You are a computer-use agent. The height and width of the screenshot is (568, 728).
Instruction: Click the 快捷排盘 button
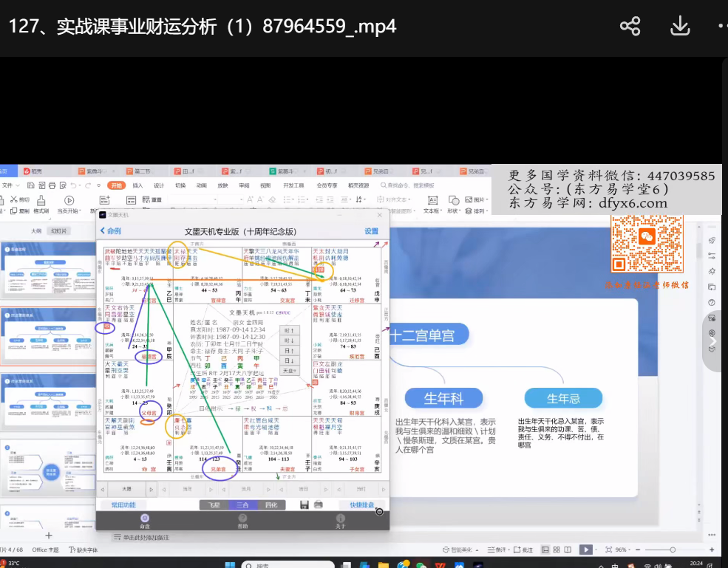click(361, 505)
